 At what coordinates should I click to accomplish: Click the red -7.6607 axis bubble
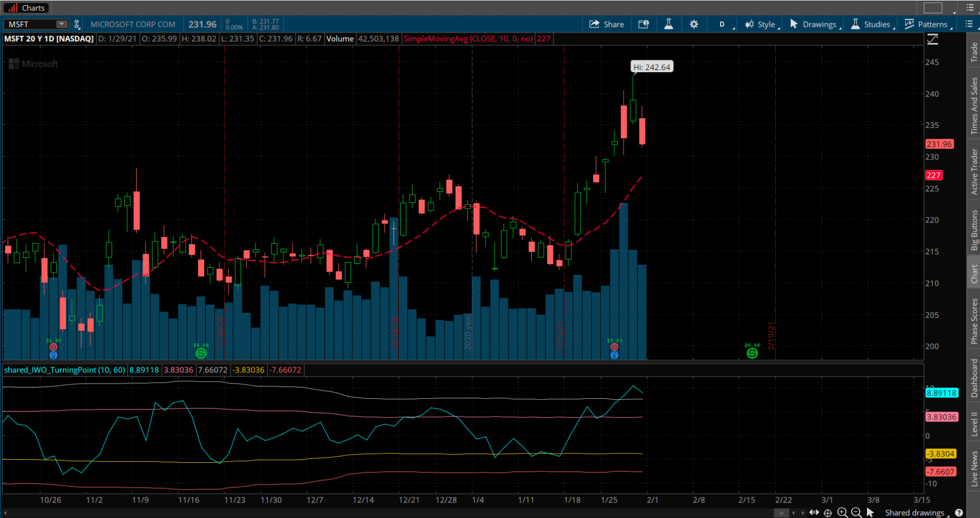tap(941, 472)
